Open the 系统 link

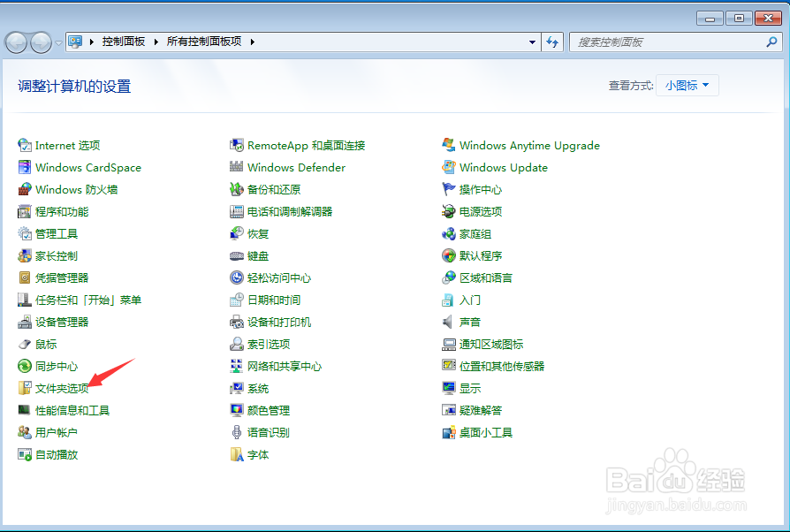258,389
